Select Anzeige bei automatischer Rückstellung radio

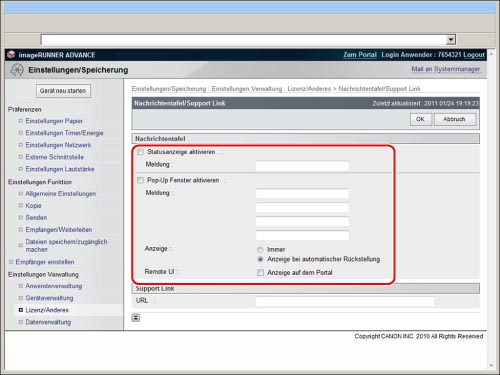pos(260,259)
